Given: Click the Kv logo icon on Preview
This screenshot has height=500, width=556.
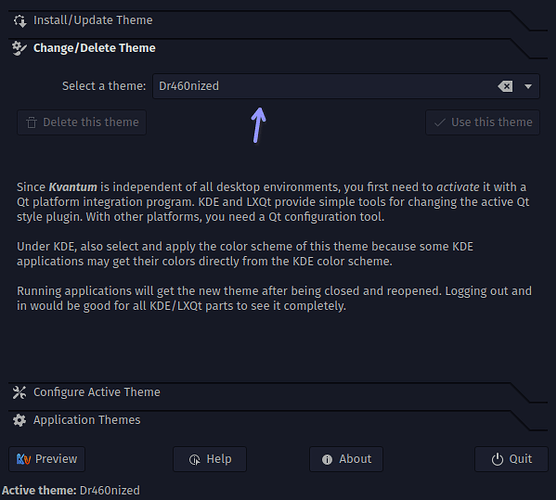Looking at the screenshot, I should click(24, 459).
